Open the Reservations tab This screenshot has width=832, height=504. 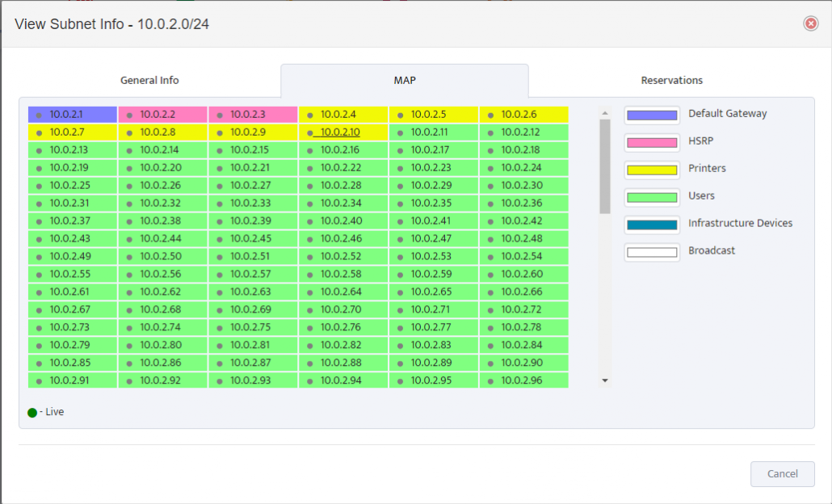[672, 80]
